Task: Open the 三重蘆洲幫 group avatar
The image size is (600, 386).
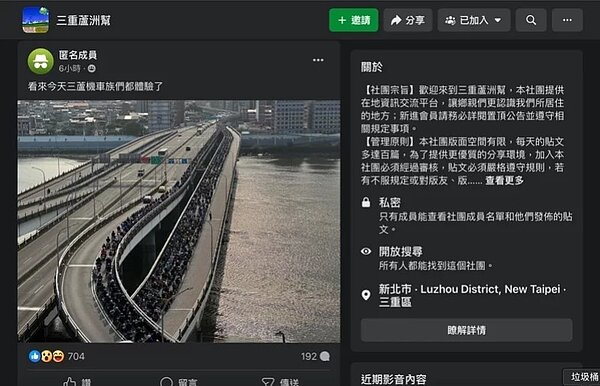Action: click(x=36, y=20)
